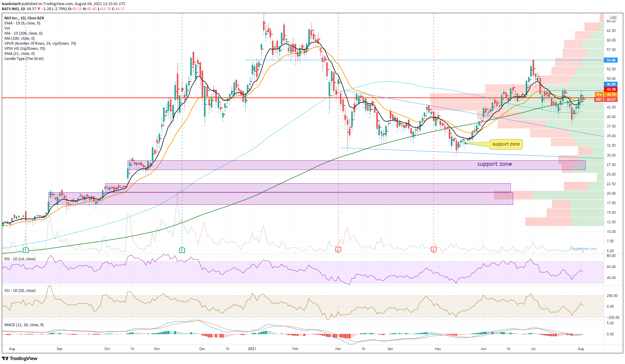Click the TradingView logo at bottom left

(x=20, y=358)
